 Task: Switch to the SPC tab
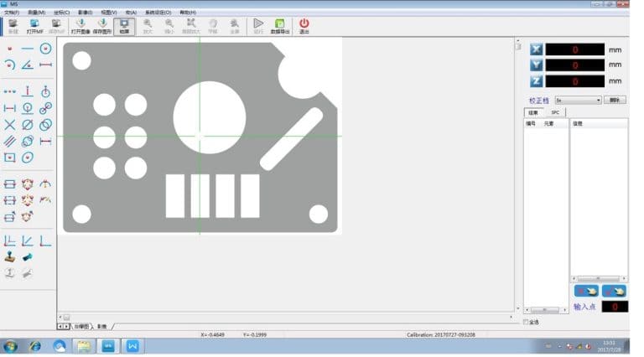click(553, 112)
